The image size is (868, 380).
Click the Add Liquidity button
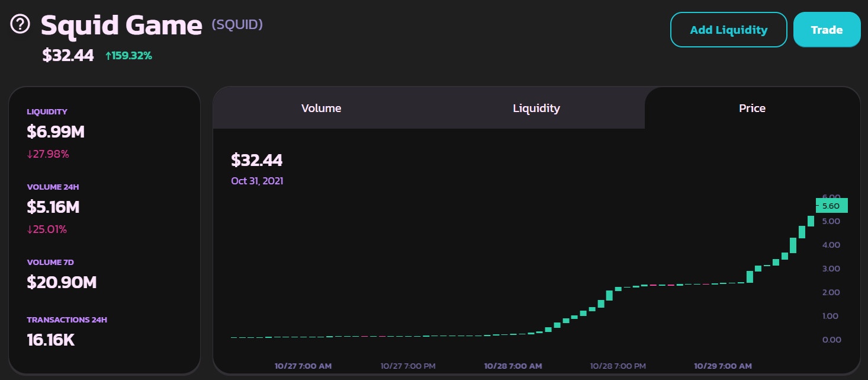coord(728,29)
